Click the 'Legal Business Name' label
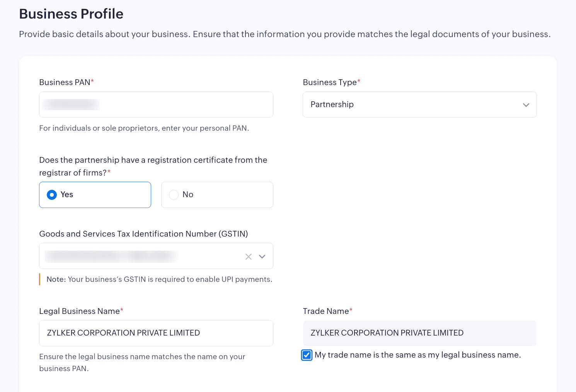This screenshot has width=576, height=392. (x=79, y=311)
